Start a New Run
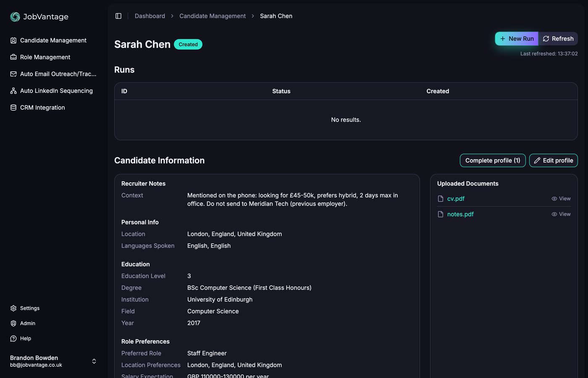The width and height of the screenshot is (588, 378). [x=517, y=39]
